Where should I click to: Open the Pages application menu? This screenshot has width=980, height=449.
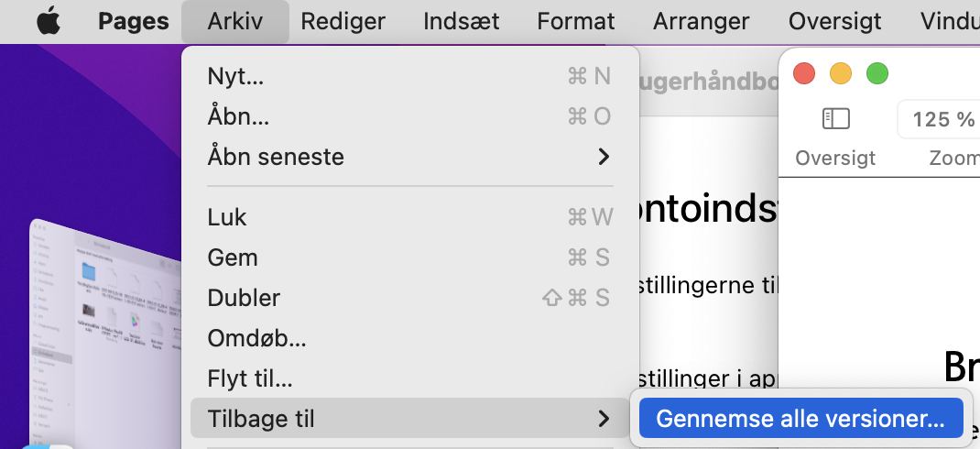[x=134, y=21]
